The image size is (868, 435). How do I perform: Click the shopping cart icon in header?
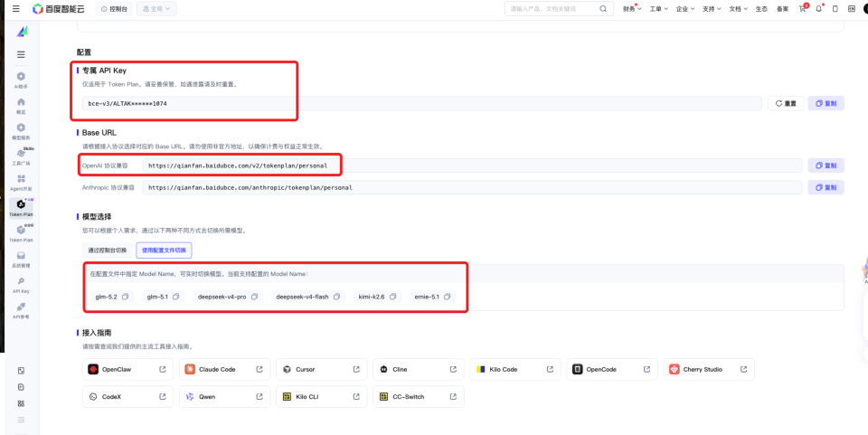click(802, 9)
